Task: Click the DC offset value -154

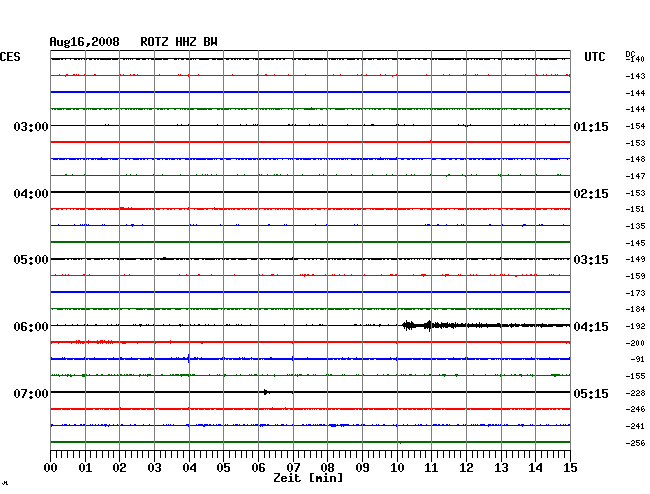Action: pos(635,126)
